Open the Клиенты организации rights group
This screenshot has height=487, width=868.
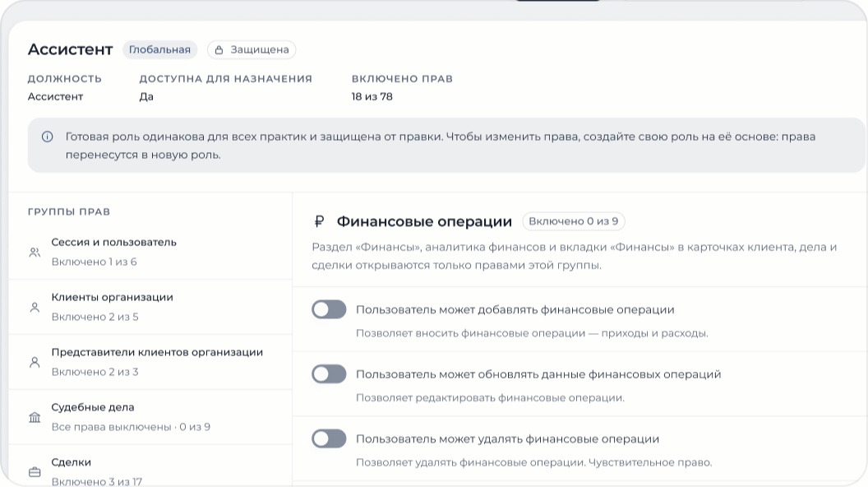click(x=150, y=307)
